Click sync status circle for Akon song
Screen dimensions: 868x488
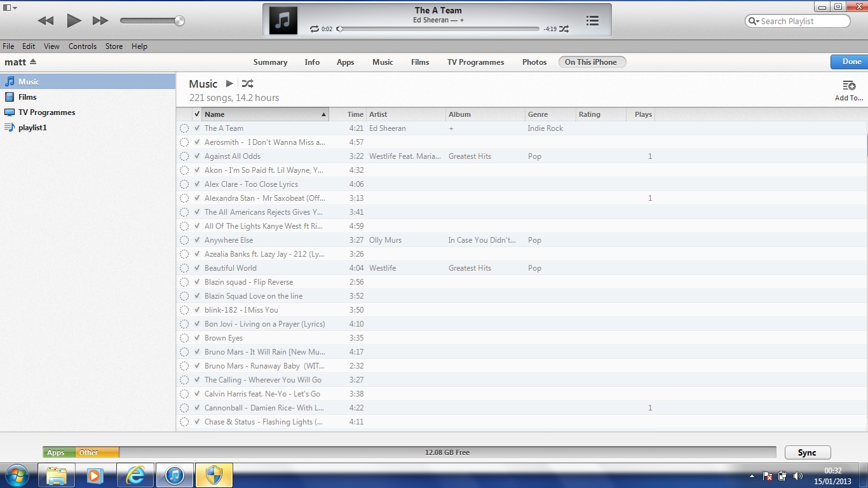click(184, 170)
